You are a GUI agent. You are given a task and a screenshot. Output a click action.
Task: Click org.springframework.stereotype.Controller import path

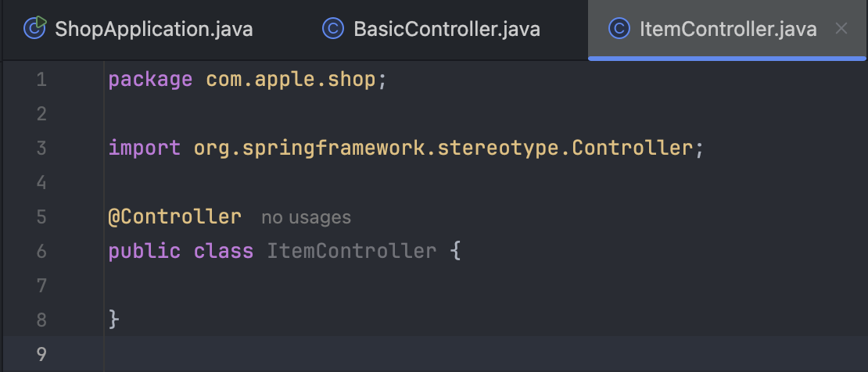tap(443, 148)
